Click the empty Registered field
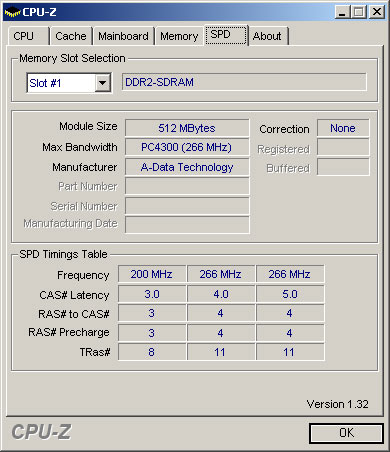 click(343, 147)
